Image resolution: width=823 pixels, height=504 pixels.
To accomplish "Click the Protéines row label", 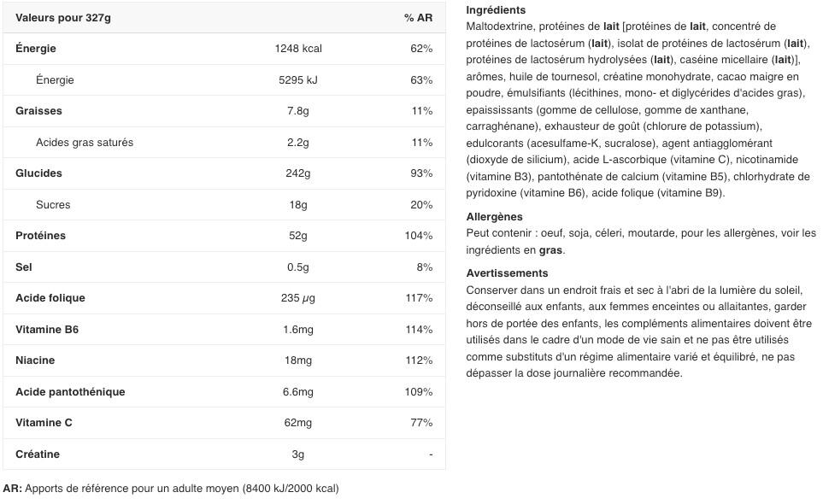I will [40, 236].
